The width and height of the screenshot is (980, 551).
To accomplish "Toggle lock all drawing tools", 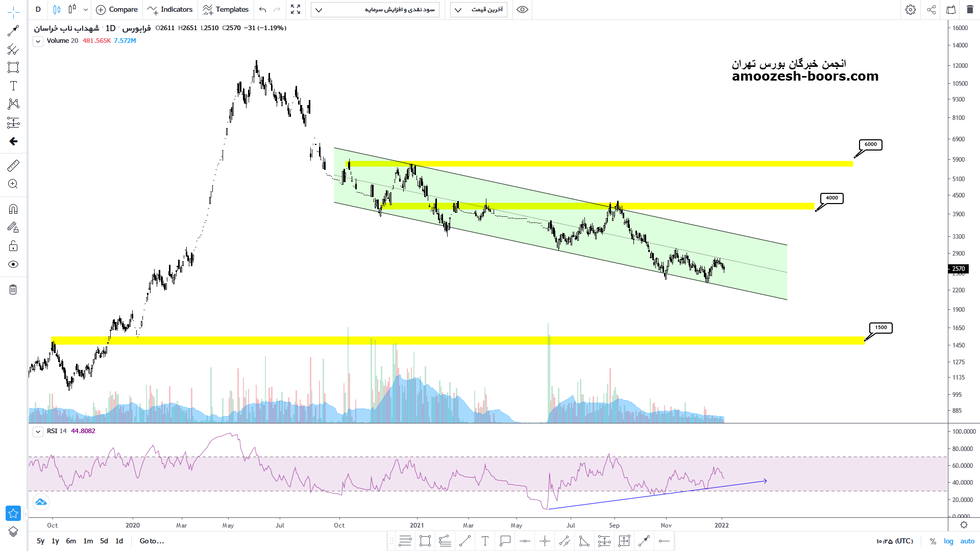I will coord(13,246).
